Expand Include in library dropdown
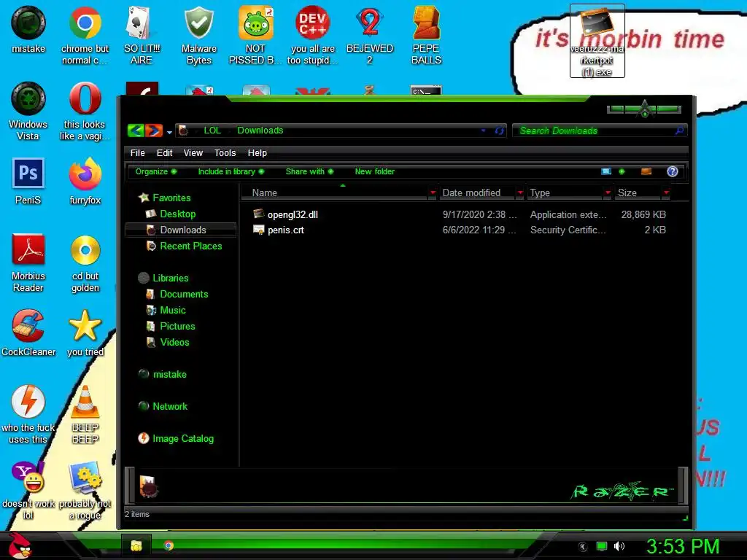The image size is (747, 560). 231,171
